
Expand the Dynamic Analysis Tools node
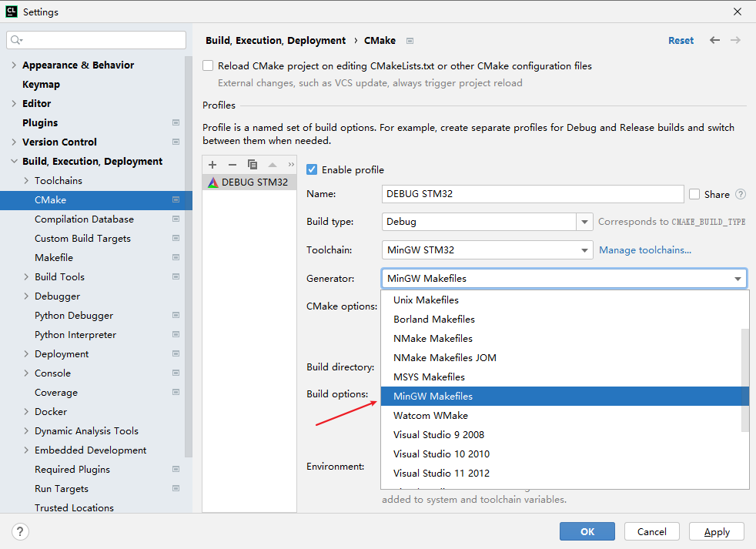[x=26, y=430]
